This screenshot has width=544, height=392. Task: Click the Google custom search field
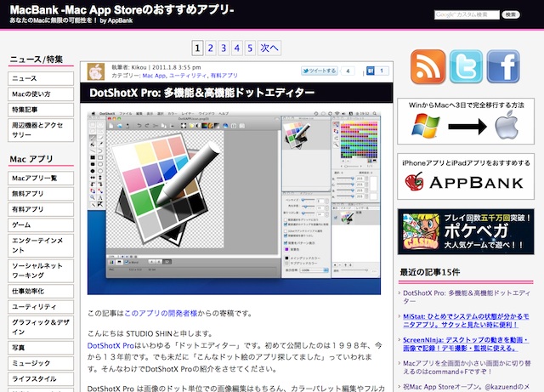tap(467, 14)
